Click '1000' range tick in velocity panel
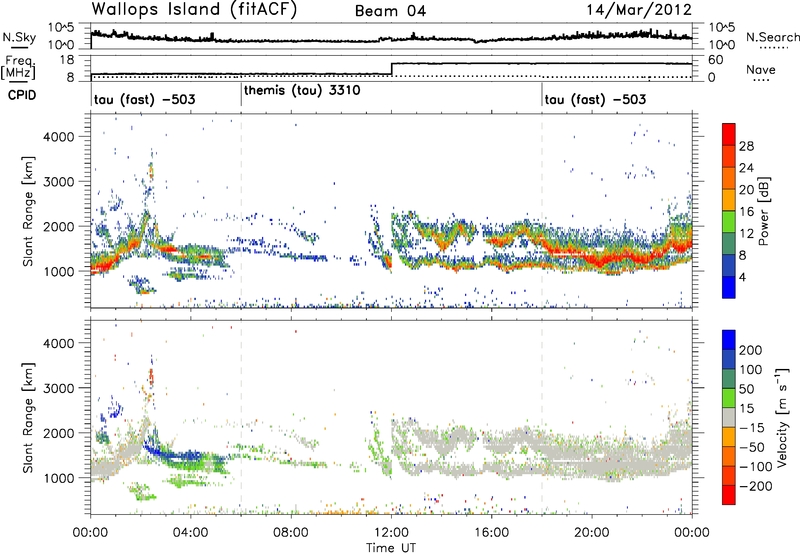The image size is (800, 554). [x=58, y=478]
